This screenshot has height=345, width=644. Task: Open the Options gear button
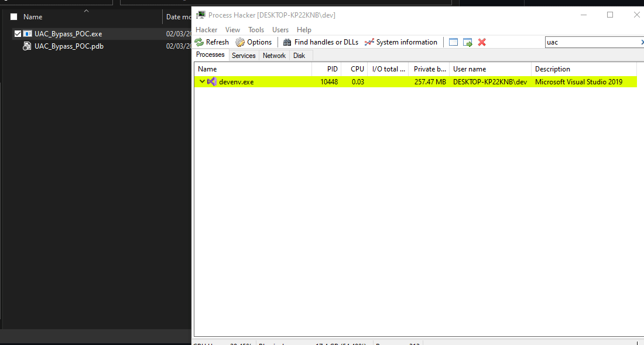pyautogui.click(x=254, y=42)
